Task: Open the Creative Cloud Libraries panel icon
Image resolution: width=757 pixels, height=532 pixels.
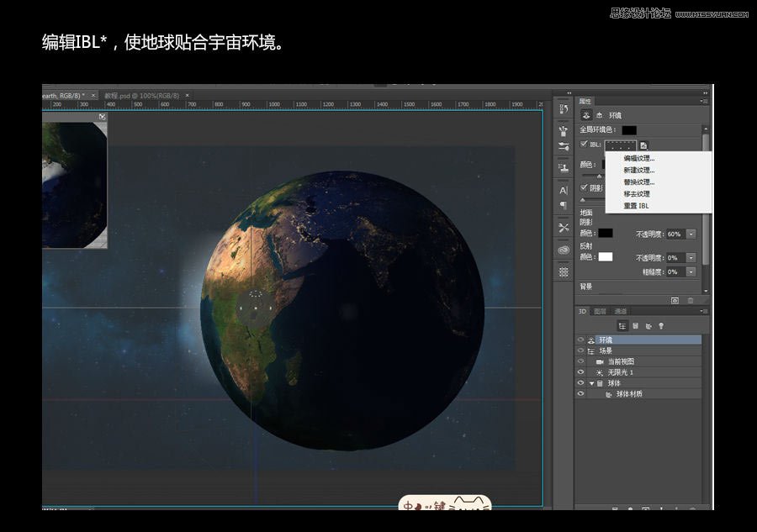Action: (x=564, y=250)
